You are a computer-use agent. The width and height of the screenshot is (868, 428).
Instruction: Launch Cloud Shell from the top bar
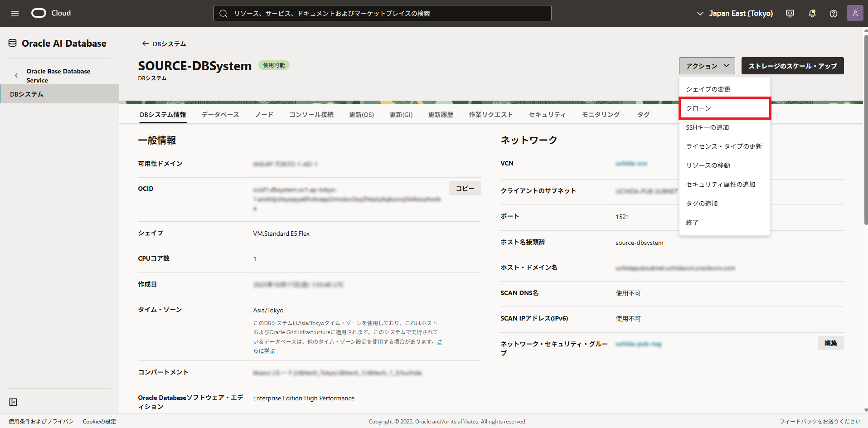(790, 14)
